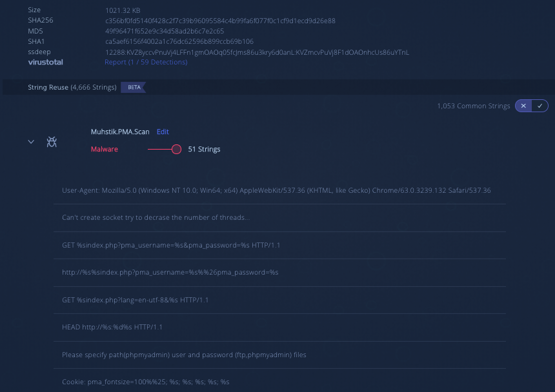Viewport: 555px width, 392px height.
Task: Select the SHA256 hash value
Action: (x=220, y=21)
